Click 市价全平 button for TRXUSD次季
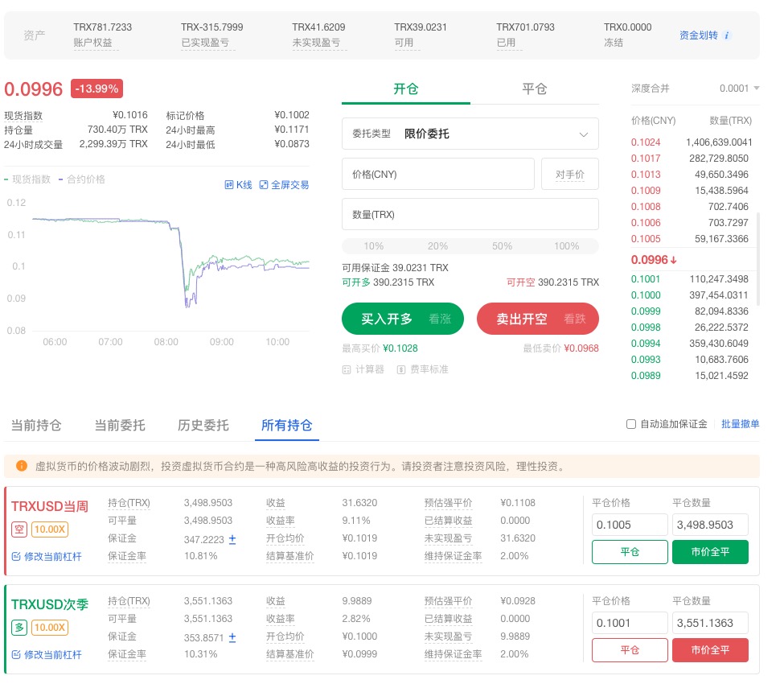Viewport: 784px width, 688px height. [x=710, y=650]
